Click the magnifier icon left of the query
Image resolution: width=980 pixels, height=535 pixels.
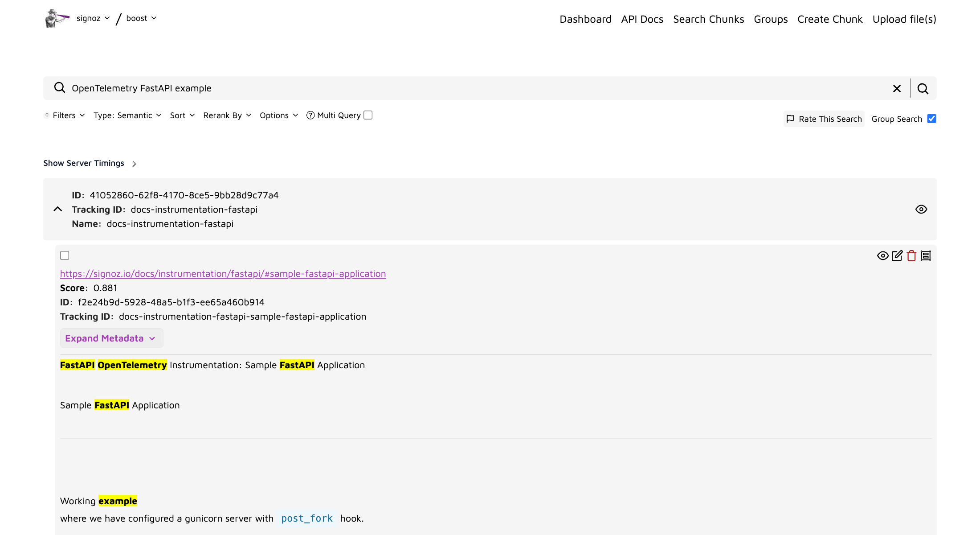click(x=59, y=87)
